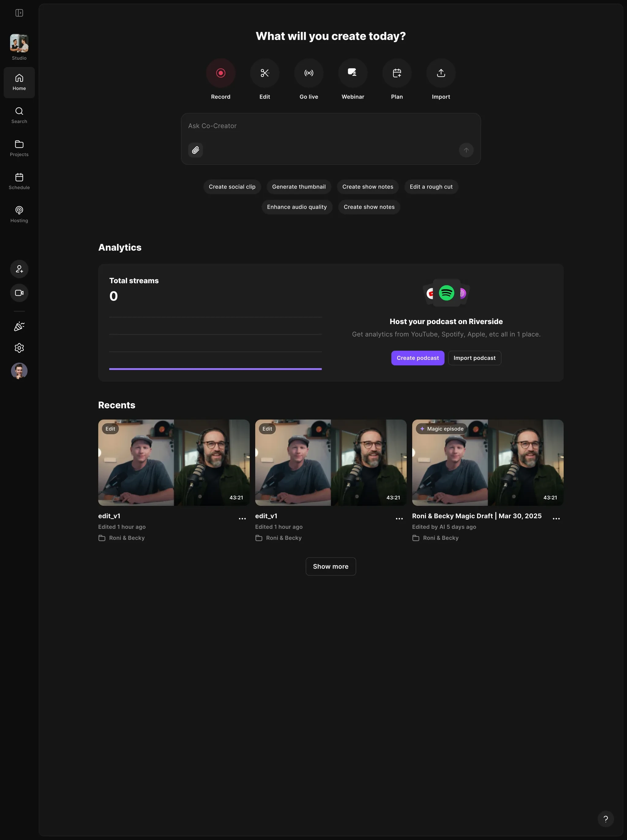Click the Show more button

330,566
